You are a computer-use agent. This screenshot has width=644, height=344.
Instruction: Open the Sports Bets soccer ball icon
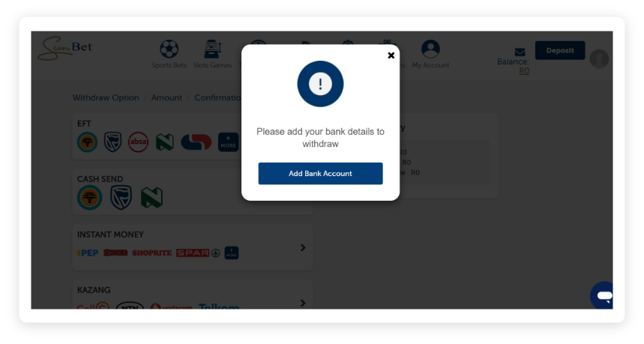coord(169,49)
